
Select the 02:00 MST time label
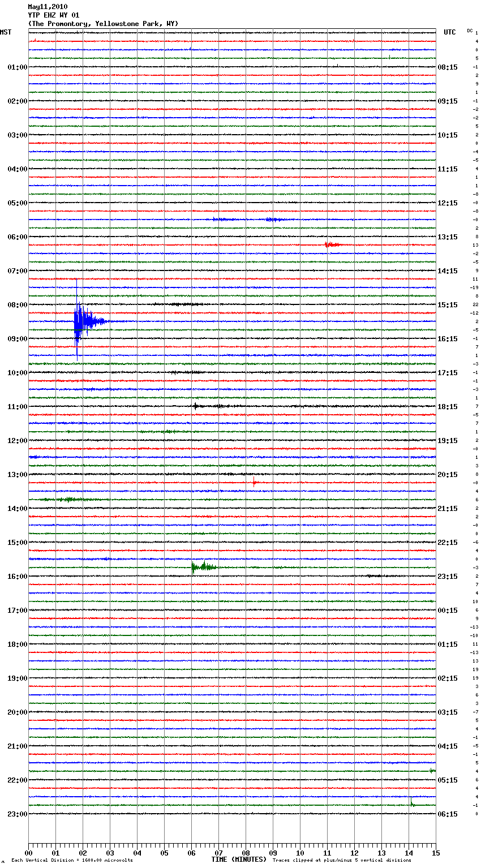coord(17,101)
